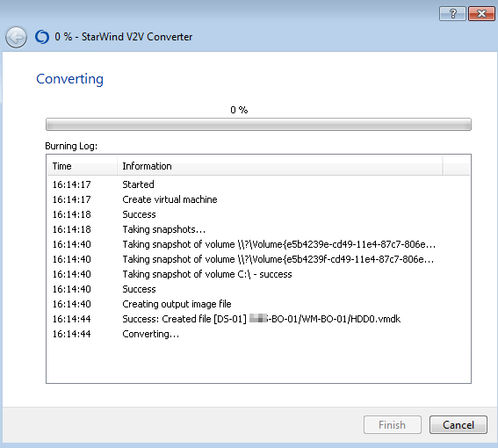
Task: Click the StarWind logo icon in title bar
Action: [x=42, y=37]
